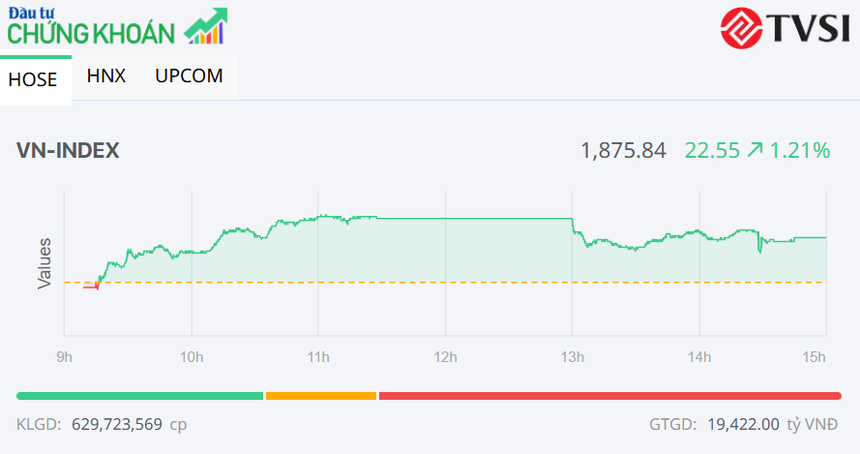Click the KLGD volume figure
The height and width of the screenshot is (454, 860).
115,425
